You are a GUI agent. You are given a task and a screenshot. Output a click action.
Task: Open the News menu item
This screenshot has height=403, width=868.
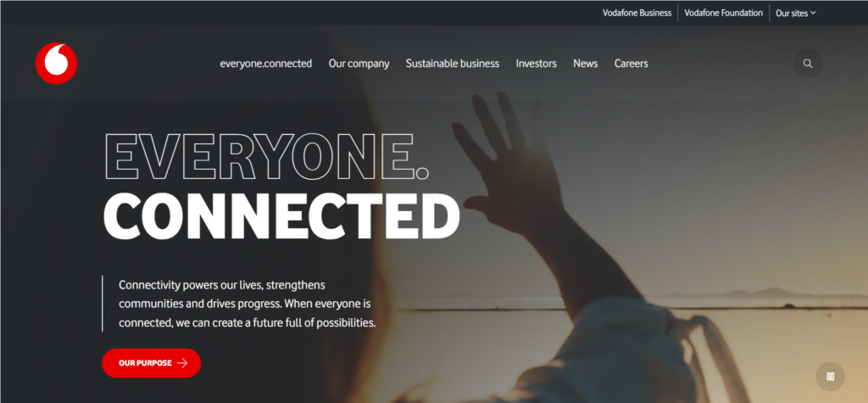click(x=585, y=63)
